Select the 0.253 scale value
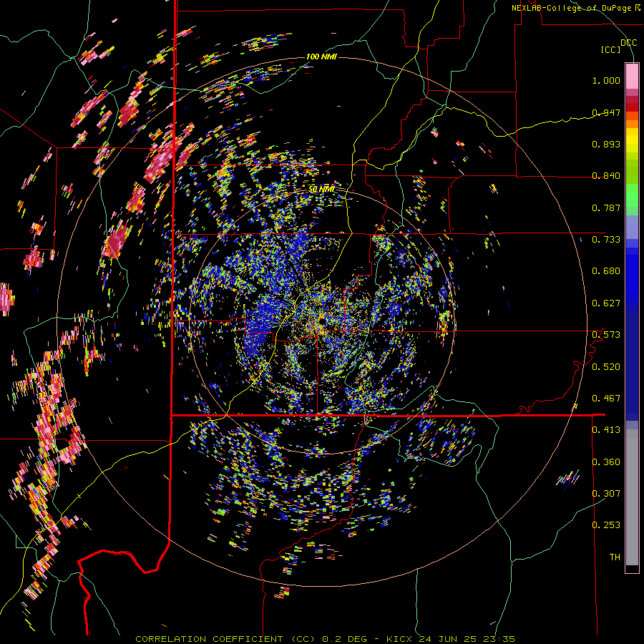This screenshot has width=644, height=644. click(x=606, y=525)
